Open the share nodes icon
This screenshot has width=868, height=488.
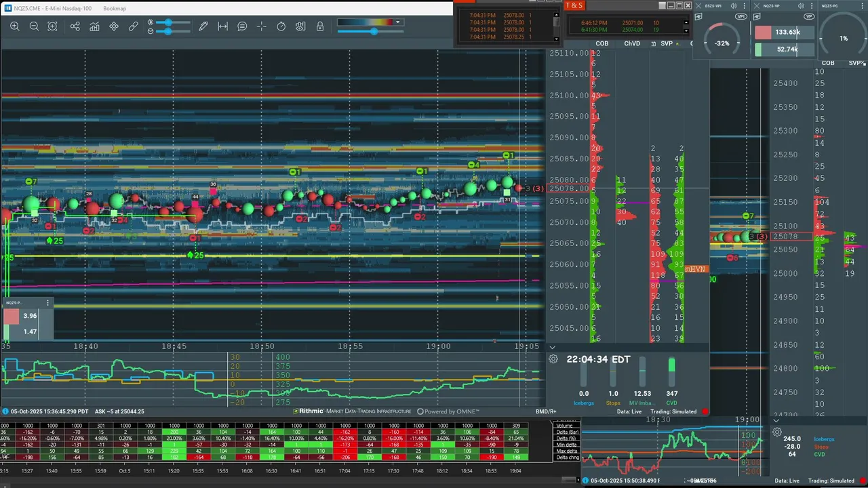tap(75, 26)
